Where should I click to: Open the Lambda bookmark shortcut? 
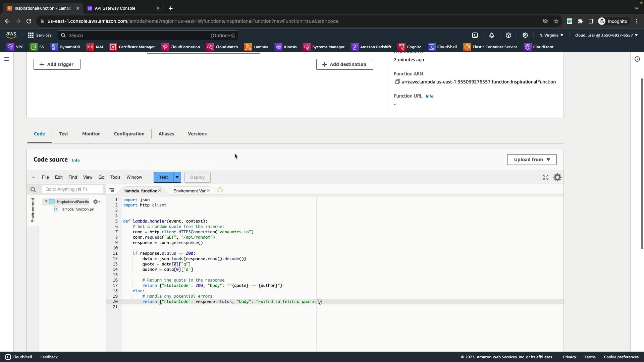click(257, 47)
